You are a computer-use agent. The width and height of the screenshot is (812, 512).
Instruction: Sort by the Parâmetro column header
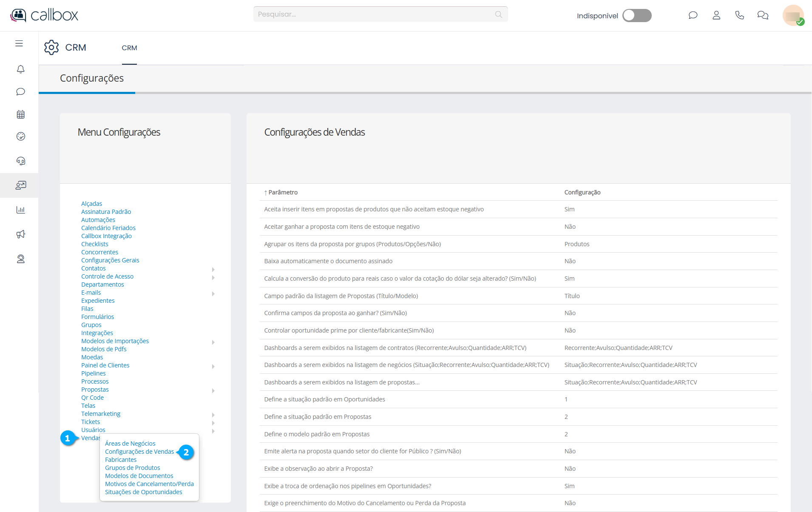[x=283, y=192]
